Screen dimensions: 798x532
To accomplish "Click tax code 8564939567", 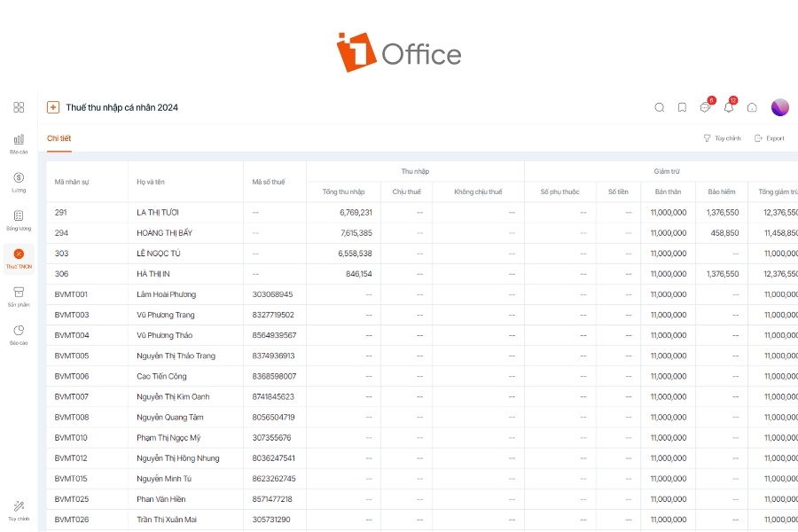I will coord(274,335).
